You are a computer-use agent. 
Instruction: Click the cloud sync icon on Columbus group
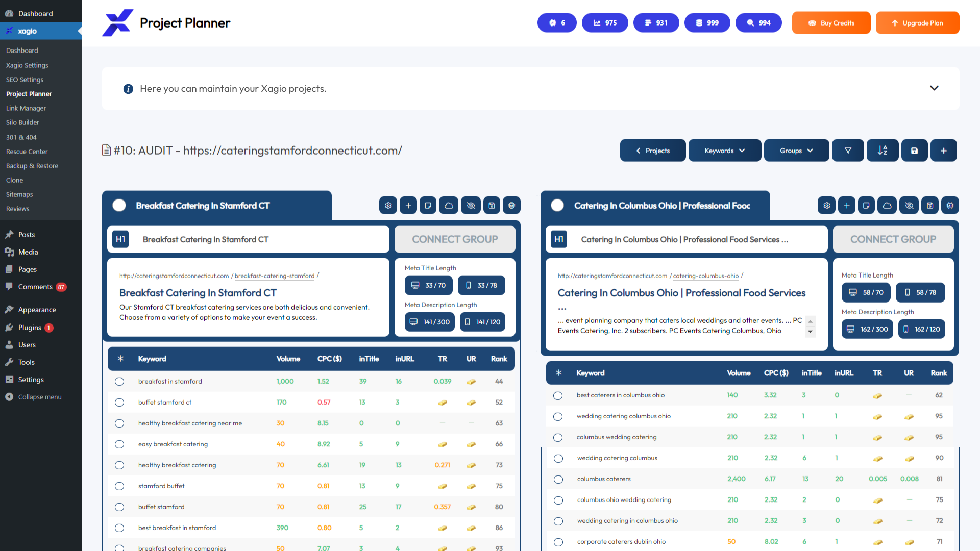click(x=887, y=205)
